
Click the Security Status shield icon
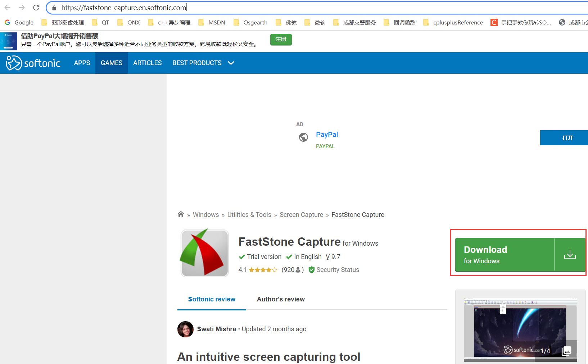[311, 270]
